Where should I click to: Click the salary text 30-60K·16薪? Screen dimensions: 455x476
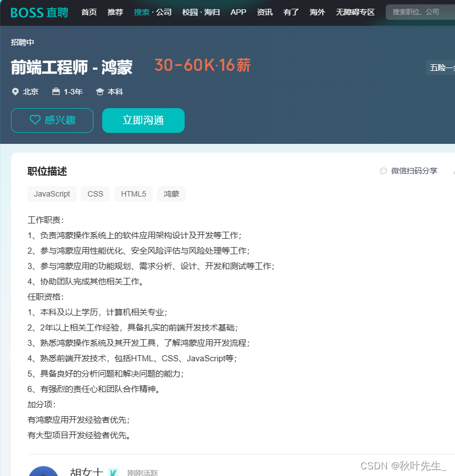pos(202,65)
